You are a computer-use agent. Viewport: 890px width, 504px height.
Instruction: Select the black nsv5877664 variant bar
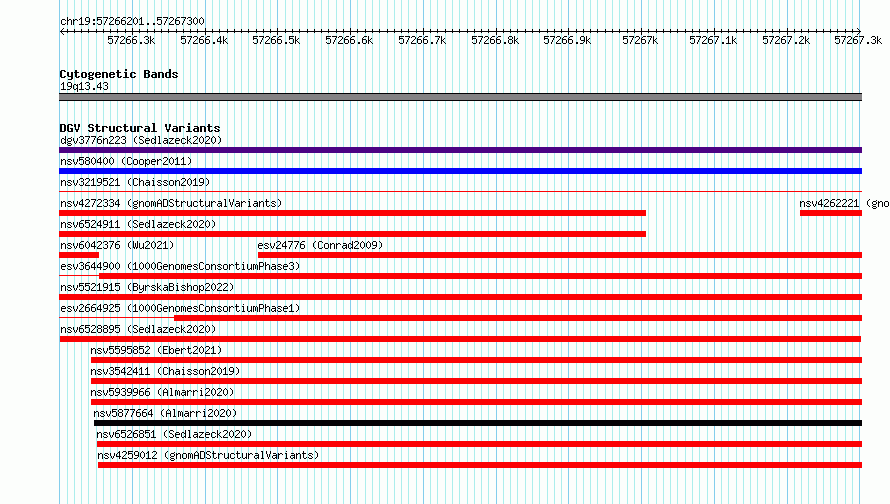(478, 423)
